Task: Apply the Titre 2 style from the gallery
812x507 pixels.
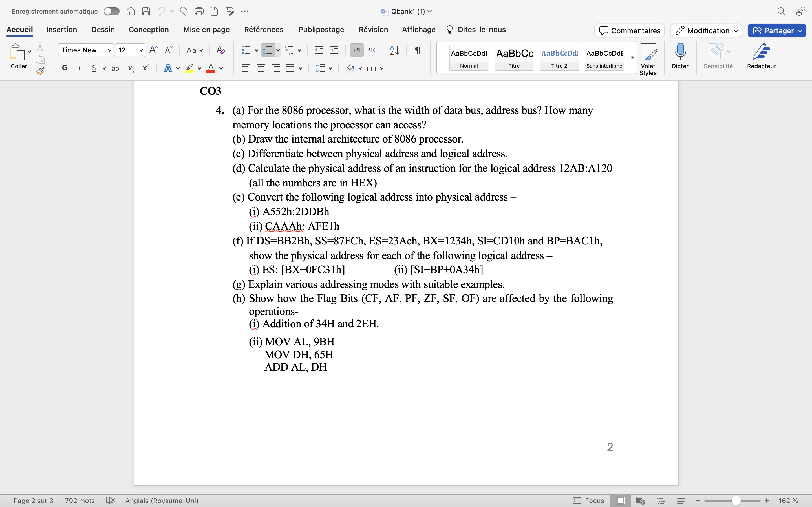Action: (x=559, y=57)
